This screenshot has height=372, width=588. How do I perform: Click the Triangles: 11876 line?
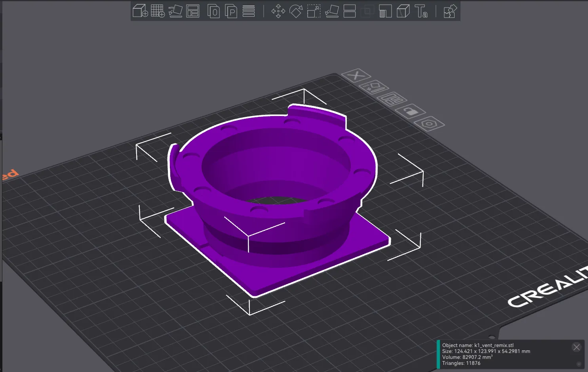461,363
